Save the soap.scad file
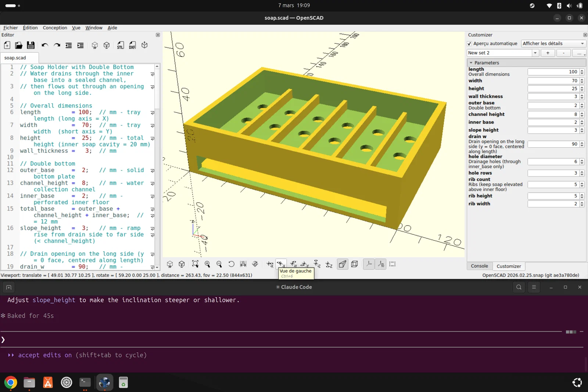Viewport: 588px width, 392px height. [x=31, y=45]
